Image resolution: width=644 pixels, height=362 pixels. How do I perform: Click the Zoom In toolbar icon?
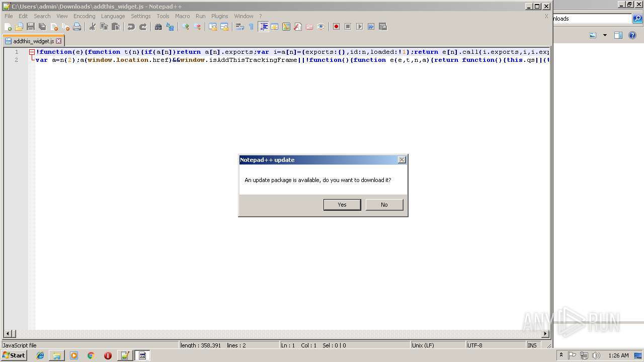(x=185, y=27)
